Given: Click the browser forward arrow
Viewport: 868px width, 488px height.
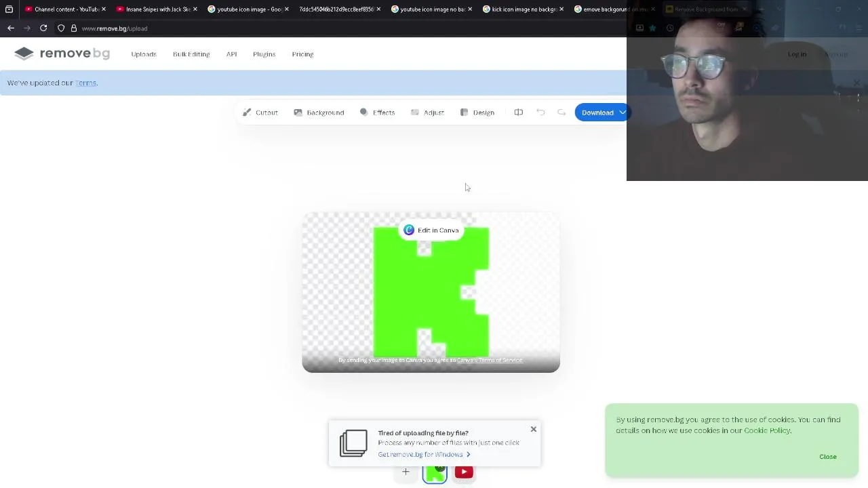Looking at the screenshot, I should coord(27,28).
